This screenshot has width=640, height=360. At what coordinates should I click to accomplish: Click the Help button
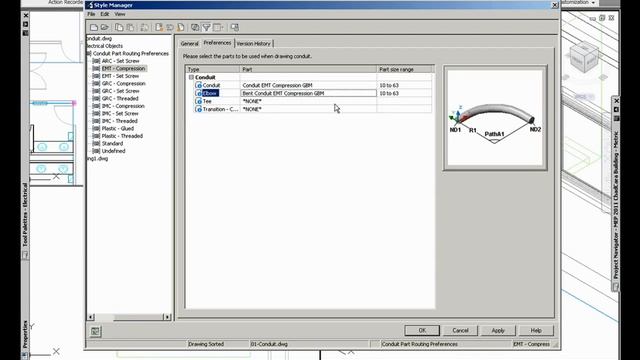pyautogui.click(x=536, y=330)
